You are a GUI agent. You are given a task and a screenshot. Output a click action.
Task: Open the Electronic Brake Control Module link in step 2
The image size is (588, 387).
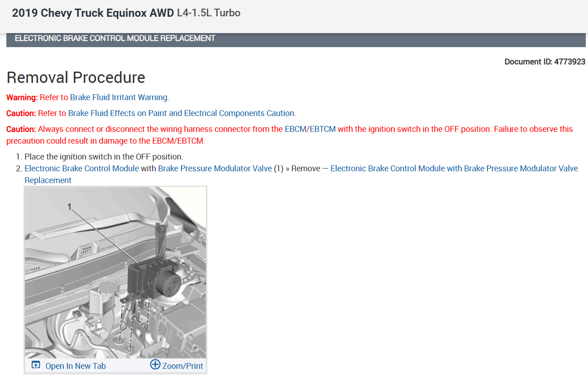click(81, 168)
